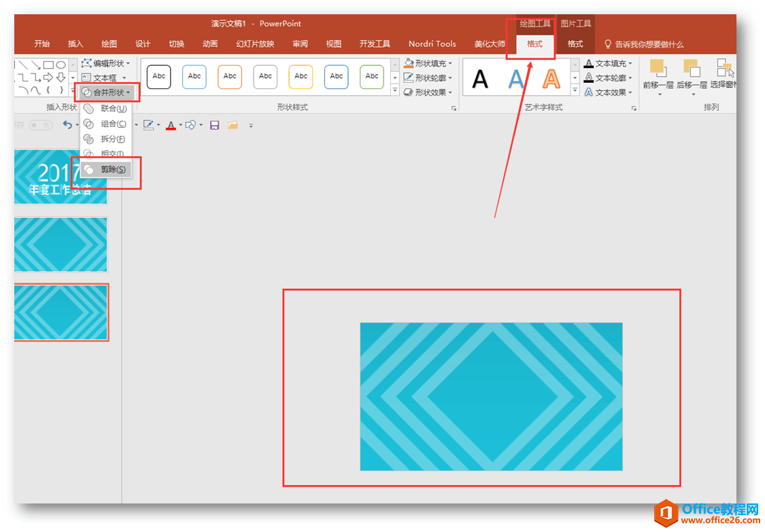The height and width of the screenshot is (532, 765).
Task: Click the 告诉我你想要做什么 search box
Action: tap(644, 44)
